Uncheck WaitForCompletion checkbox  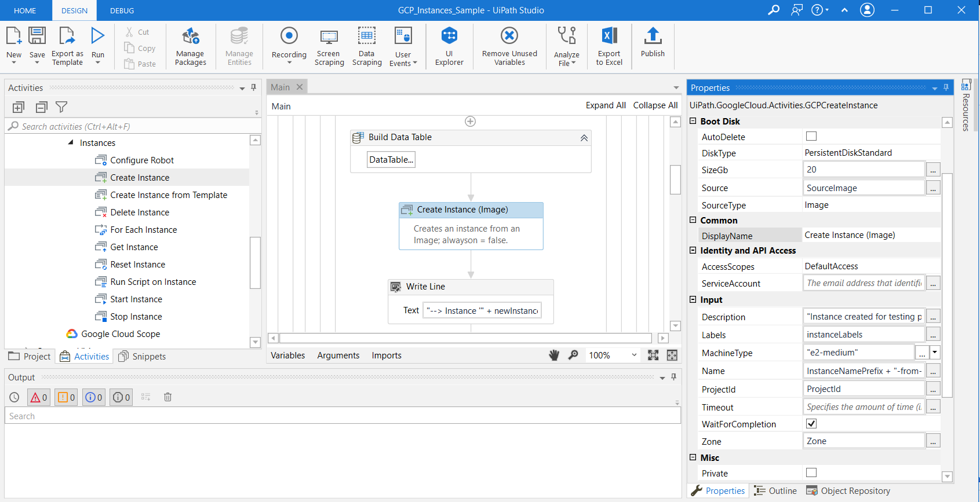(811, 423)
